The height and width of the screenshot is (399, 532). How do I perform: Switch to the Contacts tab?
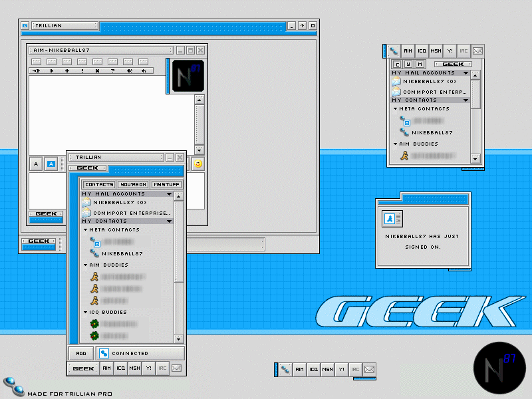coord(99,185)
